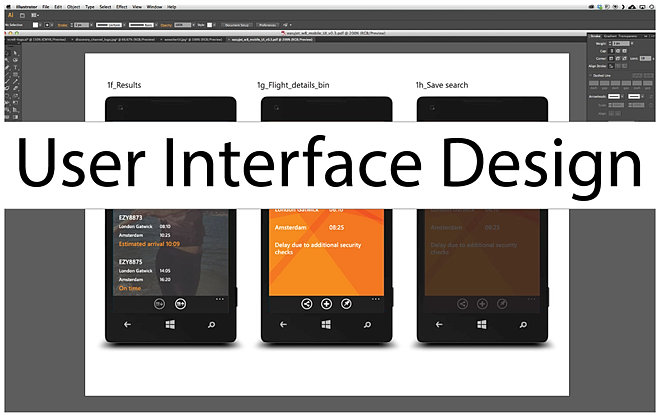Click the Ai application logo
Viewport: 660px width, 417px height.
[11, 15]
